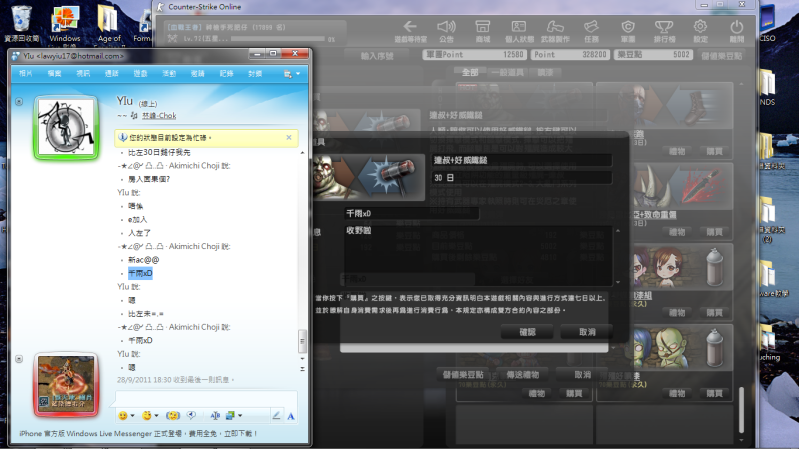Switch to the 一般道具 shop tab

coord(507,72)
